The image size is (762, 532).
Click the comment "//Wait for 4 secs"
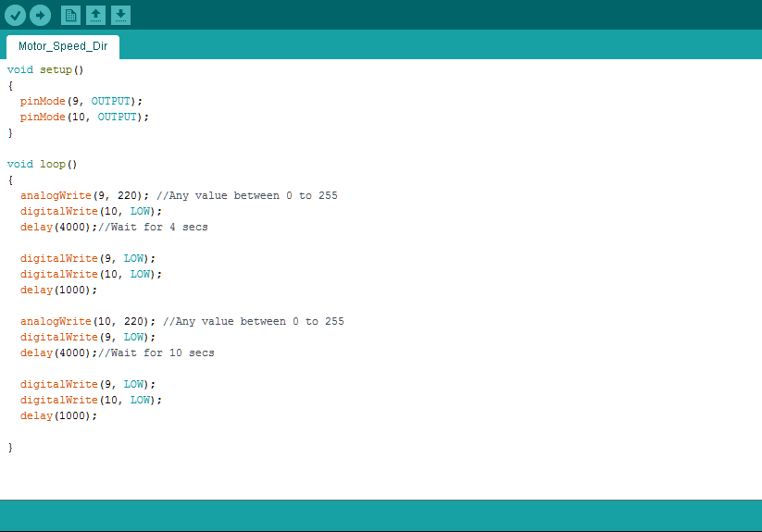click(x=153, y=228)
